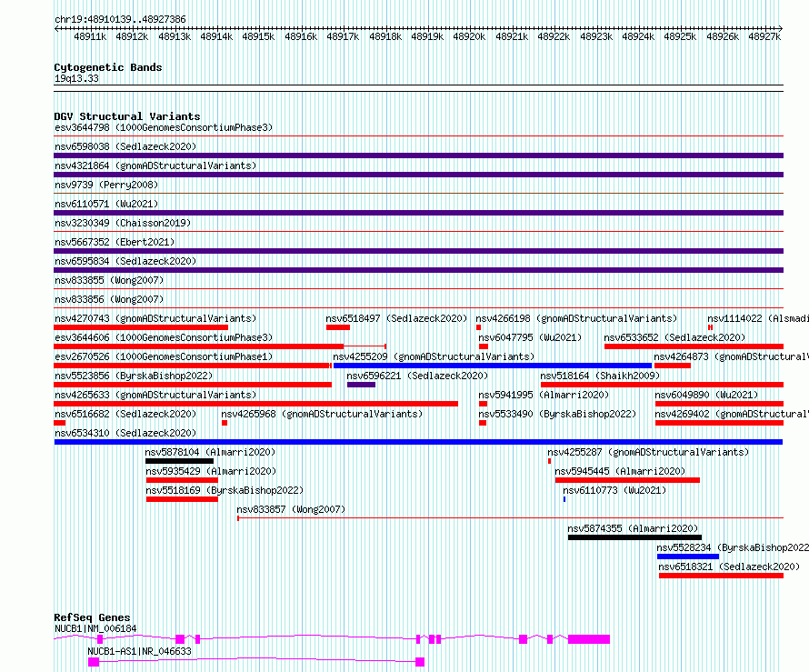Select the nsv5667352 (Ebert2021) label
The image size is (809, 672).
(115, 242)
